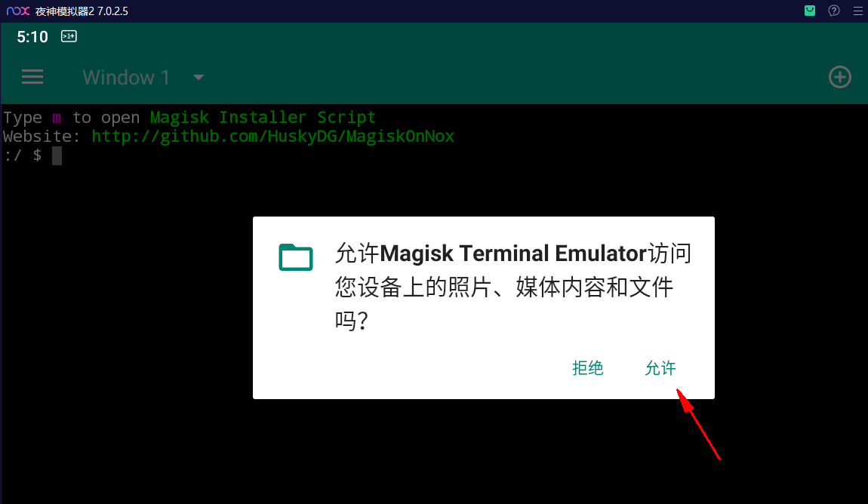This screenshot has height=504, width=868.
Task: Allow storage access with 允许
Action: (x=660, y=368)
